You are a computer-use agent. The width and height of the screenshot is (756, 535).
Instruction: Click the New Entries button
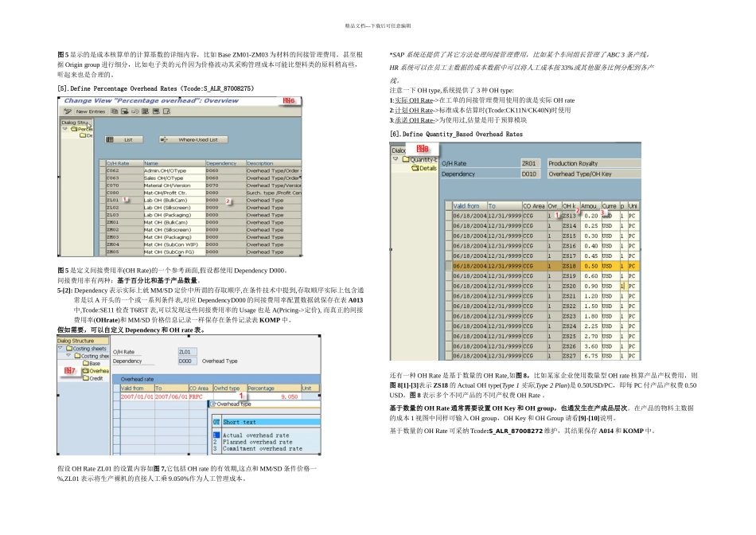click(90, 111)
